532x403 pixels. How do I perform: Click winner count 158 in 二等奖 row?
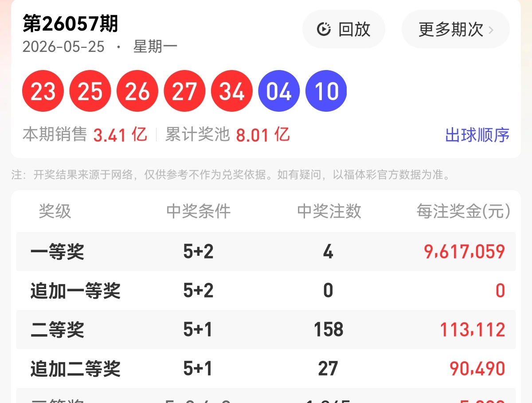coord(329,330)
